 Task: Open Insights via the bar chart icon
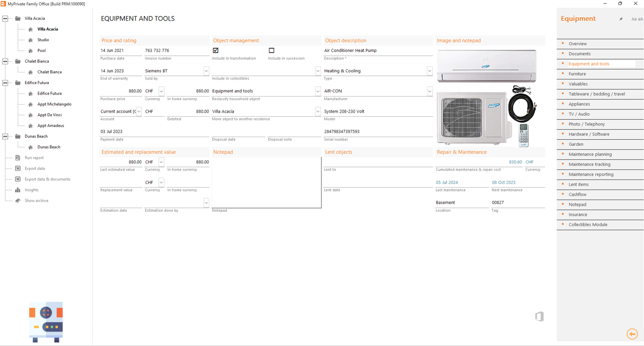coord(17,190)
